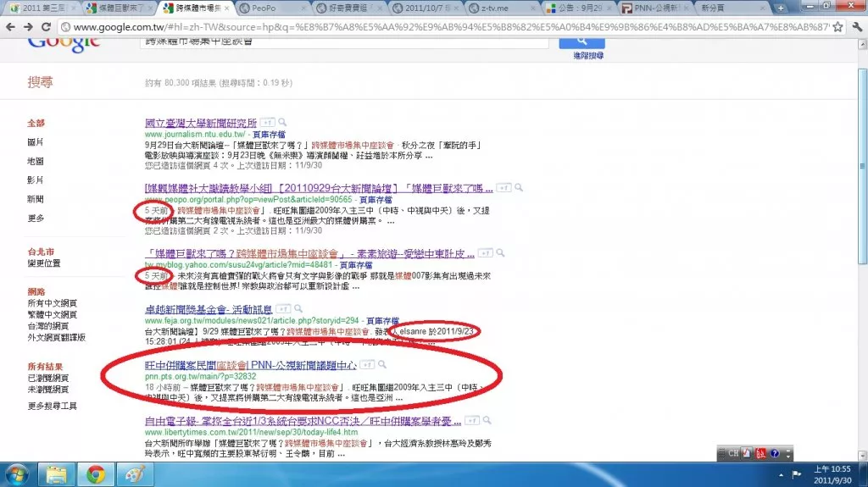Open 頁庫存檔 for the peopo.org result
868x487 pixels.
(x=376, y=199)
